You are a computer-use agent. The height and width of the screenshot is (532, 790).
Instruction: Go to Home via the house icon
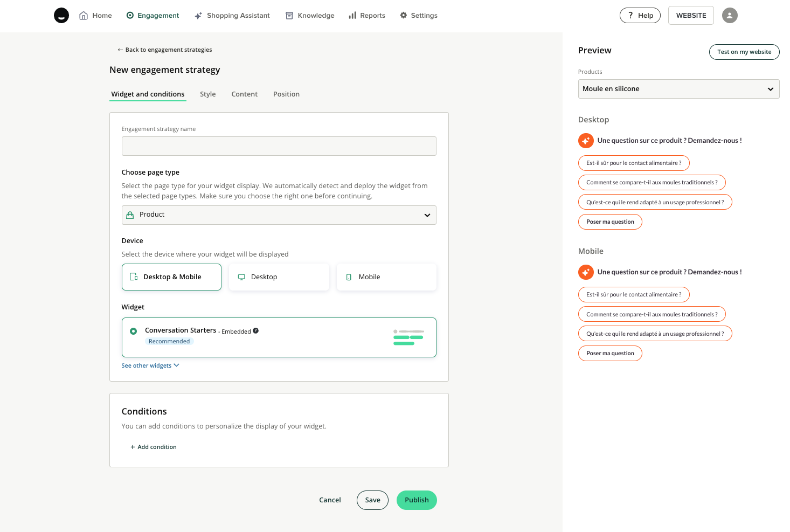click(84, 16)
